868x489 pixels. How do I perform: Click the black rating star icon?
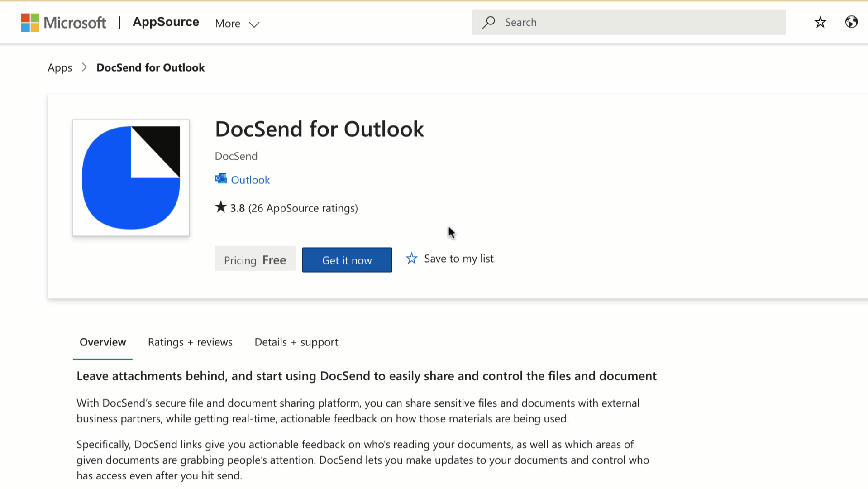[220, 207]
